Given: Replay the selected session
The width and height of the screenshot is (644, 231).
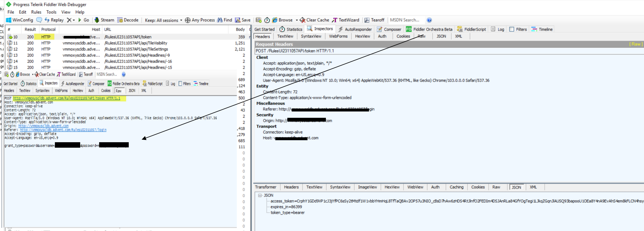Looking at the screenshot, I should pos(54,20).
